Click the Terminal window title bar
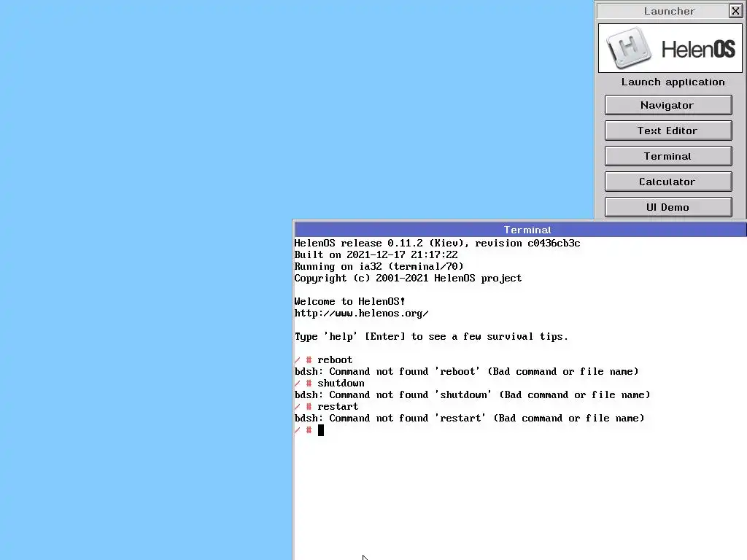The width and height of the screenshot is (747, 560). pyautogui.click(x=520, y=230)
